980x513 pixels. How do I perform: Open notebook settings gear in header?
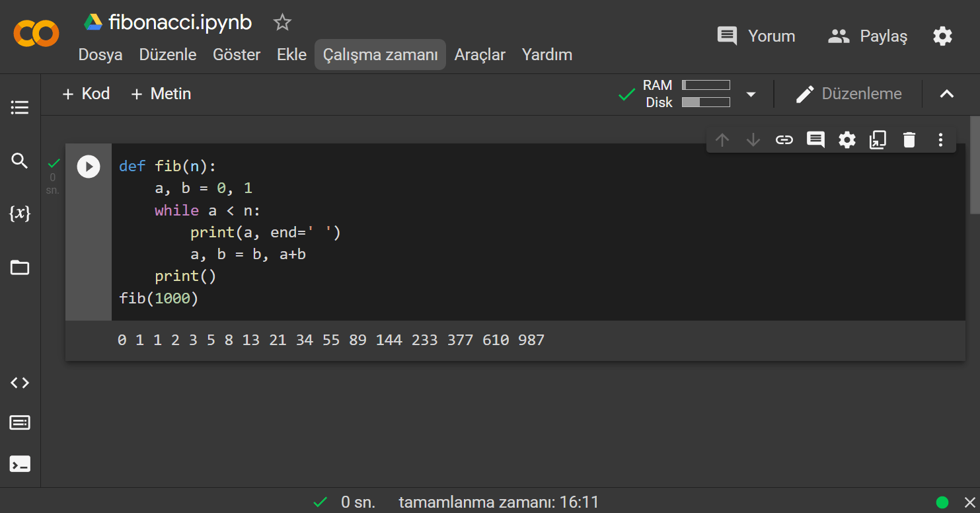point(942,36)
